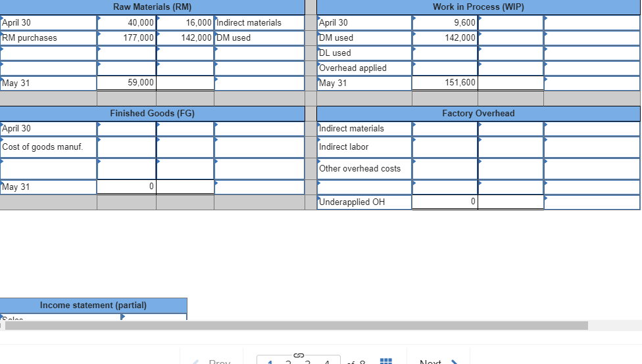
Task: Click the 'Indirect labor' label
Action: [343, 147]
